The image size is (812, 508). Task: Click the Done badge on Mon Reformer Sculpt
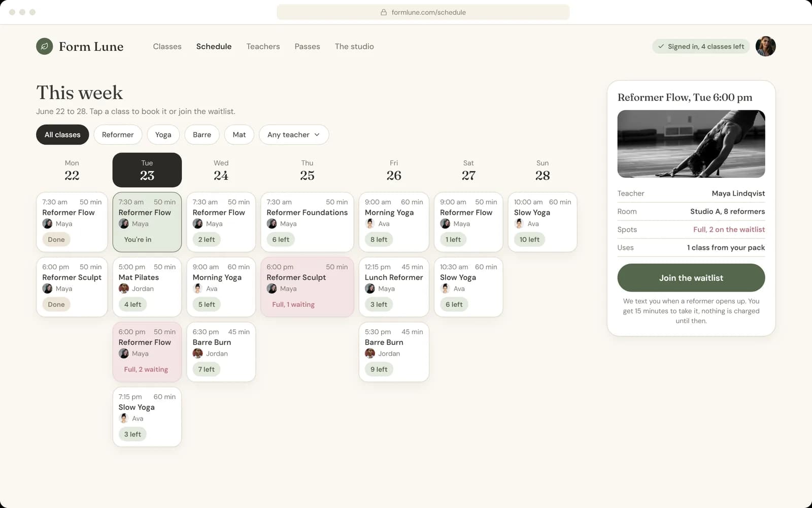coord(56,304)
